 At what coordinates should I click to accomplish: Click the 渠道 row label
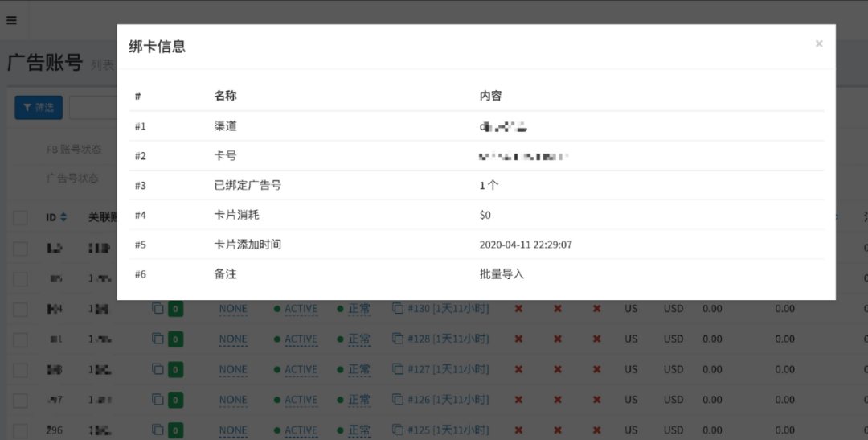[x=225, y=126]
